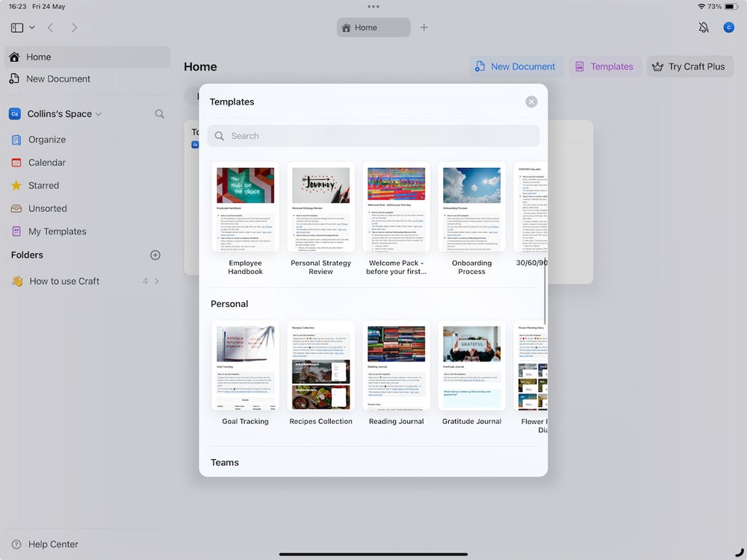Open the user profile avatar
The image size is (747, 560).
pyautogui.click(x=729, y=28)
